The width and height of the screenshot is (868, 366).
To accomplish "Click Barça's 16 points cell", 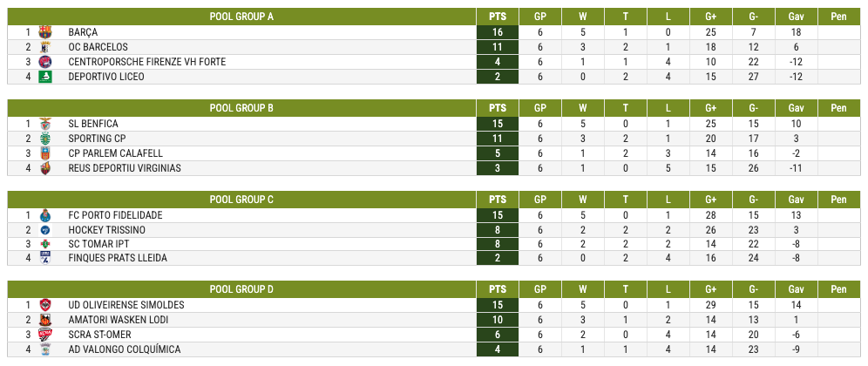I will [498, 32].
